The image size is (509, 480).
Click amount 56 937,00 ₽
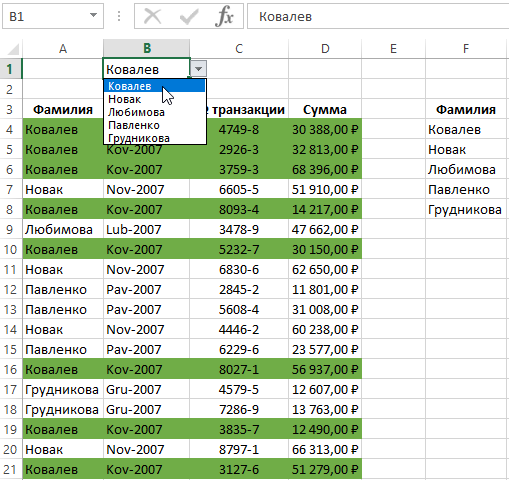(325, 369)
